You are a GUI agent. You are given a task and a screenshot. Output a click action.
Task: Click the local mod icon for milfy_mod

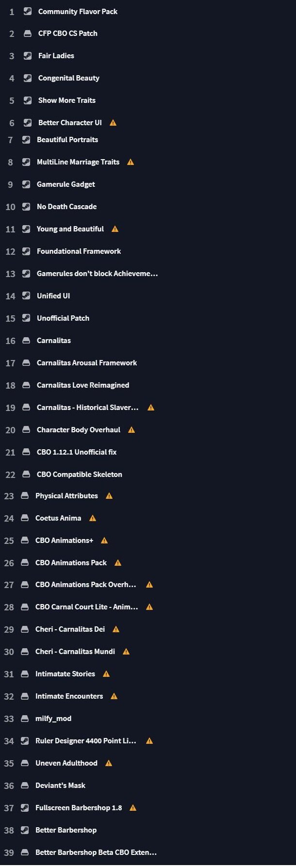click(x=25, y=718)
